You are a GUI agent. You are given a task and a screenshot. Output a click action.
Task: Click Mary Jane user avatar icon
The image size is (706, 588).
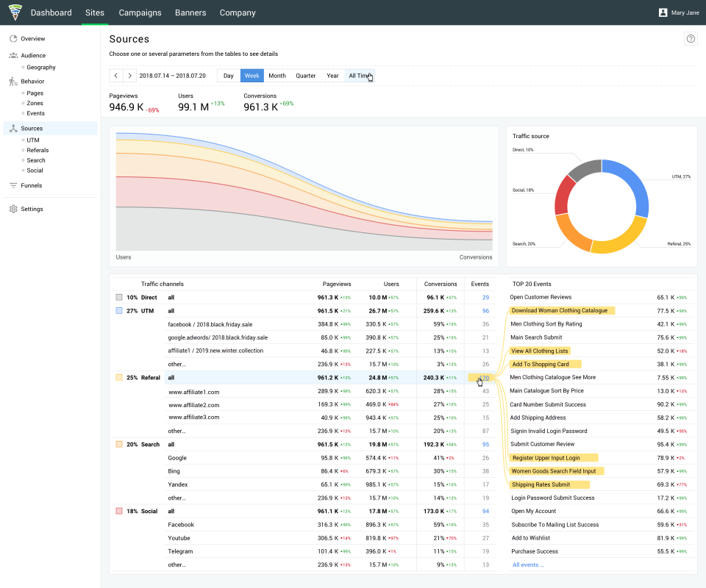[x=663, y=12]
